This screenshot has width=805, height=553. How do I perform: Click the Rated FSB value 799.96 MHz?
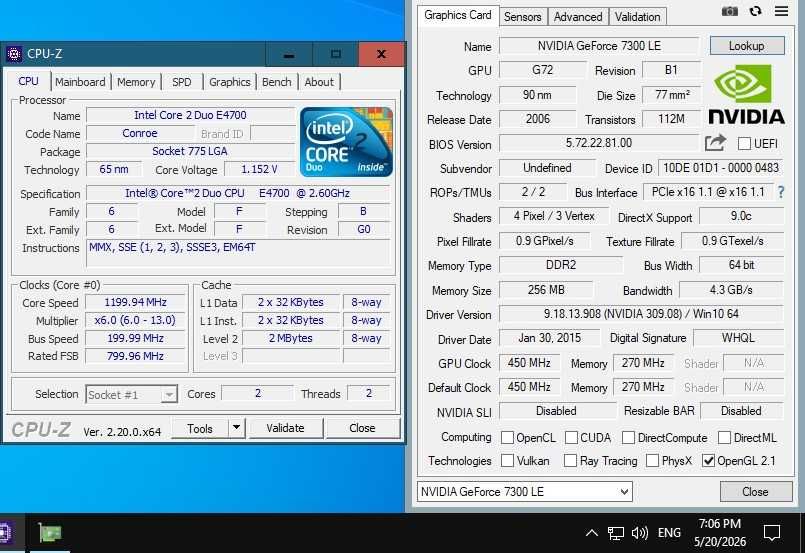pyautogui.click(x=136, y=356)
